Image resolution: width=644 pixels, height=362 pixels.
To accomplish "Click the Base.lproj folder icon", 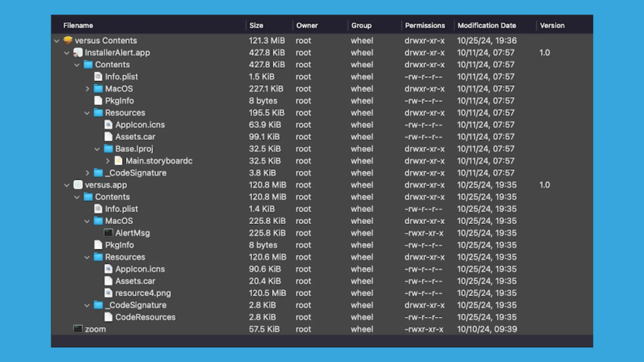I will tap(108, 149).
